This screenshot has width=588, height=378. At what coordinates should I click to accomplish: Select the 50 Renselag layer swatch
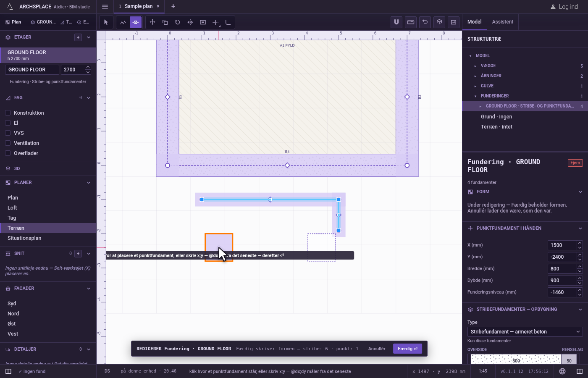[x=569, y=360]
